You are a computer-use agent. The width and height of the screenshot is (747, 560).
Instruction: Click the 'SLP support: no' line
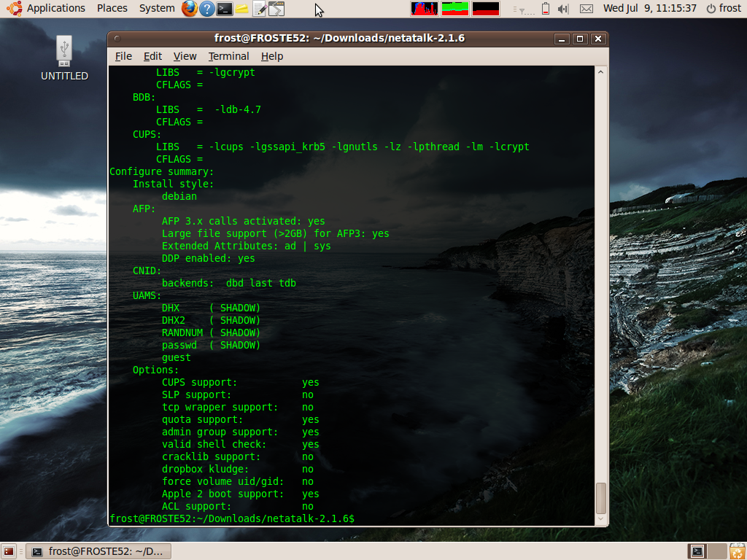[238, 394]
